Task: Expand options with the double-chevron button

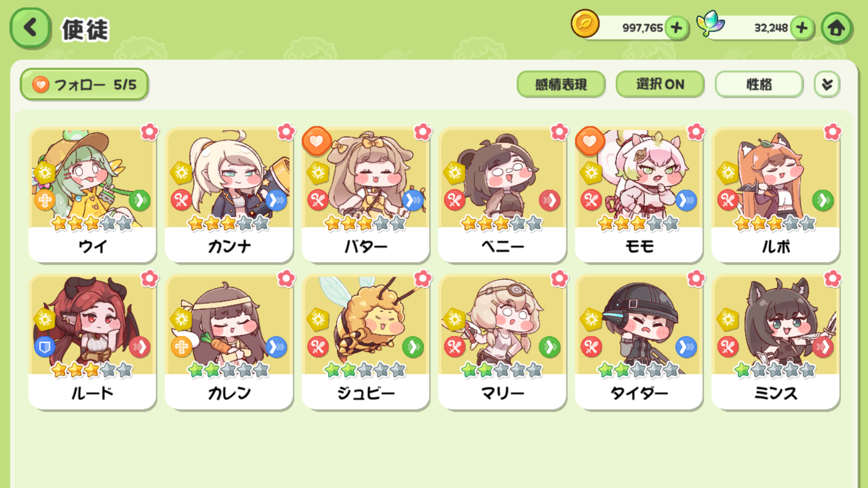Action: click(827, 85)
